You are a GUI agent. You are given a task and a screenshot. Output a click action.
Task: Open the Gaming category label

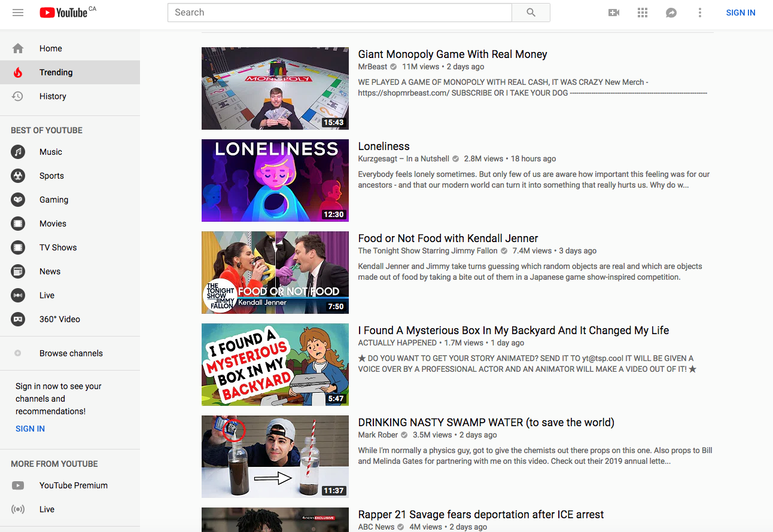coord(54,200)
